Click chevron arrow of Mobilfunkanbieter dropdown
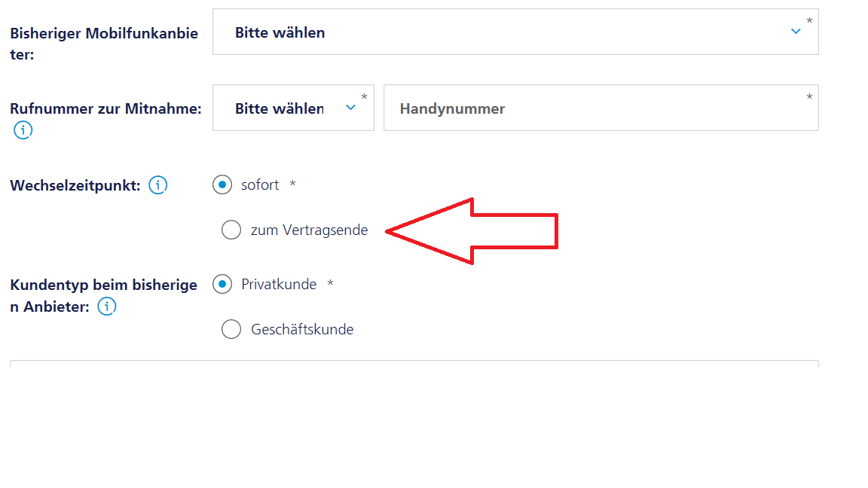Viewport: 868px width, 488px height. point(796,32)
